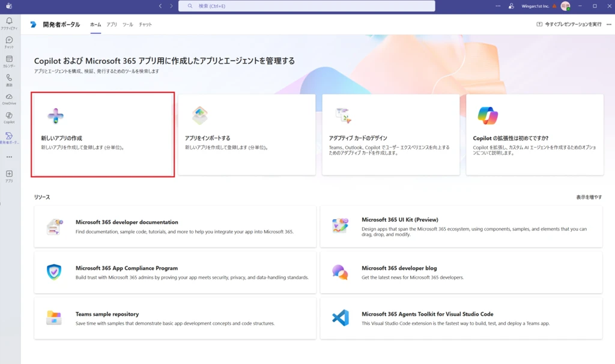Go back with the left arrow
The image size is (615, 364).
[160, 6]
